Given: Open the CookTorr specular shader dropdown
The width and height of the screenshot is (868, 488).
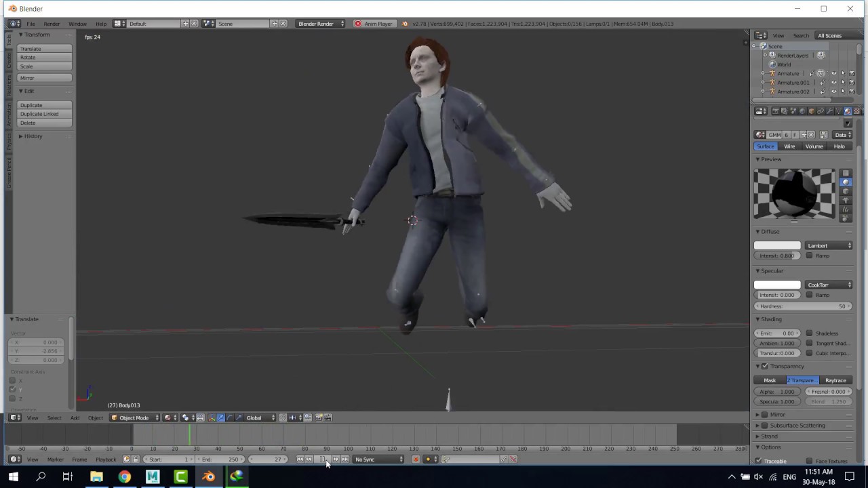Looking at the screenshot, I should pyautogui.click(x=829, y=285).
